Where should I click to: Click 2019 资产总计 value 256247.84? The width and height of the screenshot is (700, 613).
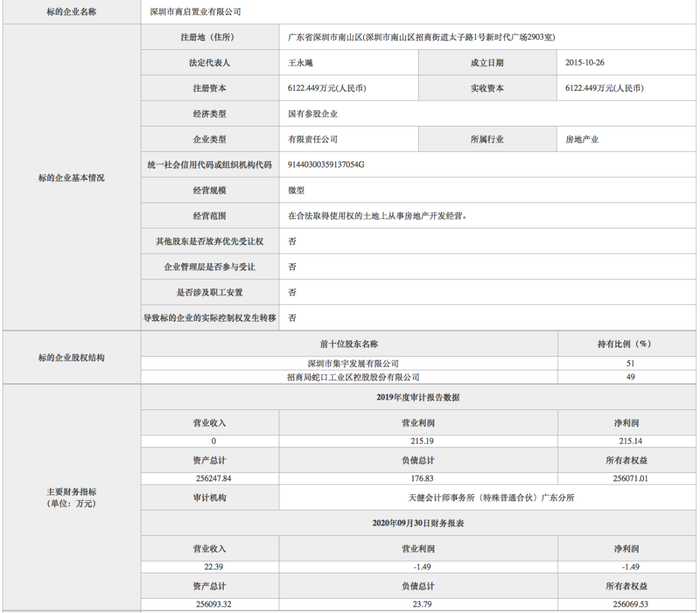click(213, 479)
